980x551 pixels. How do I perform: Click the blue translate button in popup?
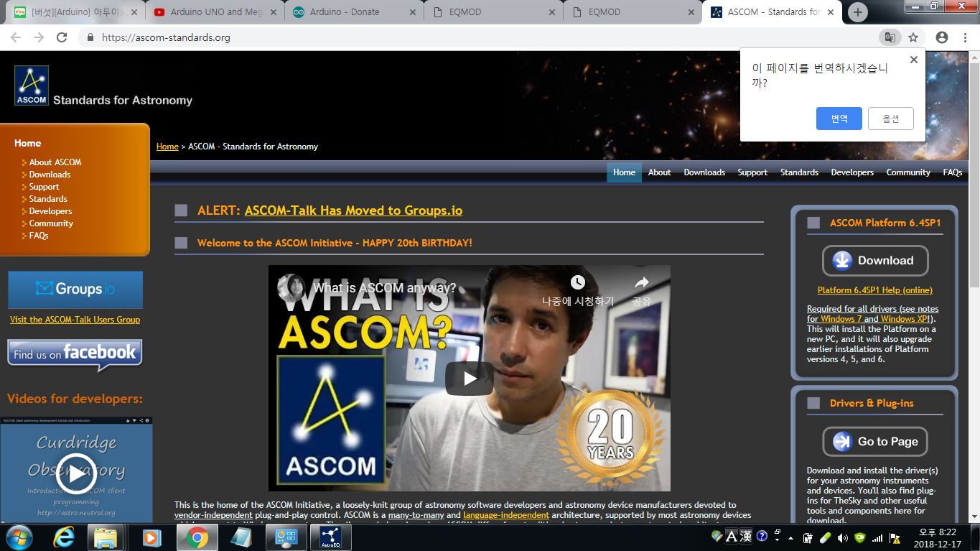[839, 119]
